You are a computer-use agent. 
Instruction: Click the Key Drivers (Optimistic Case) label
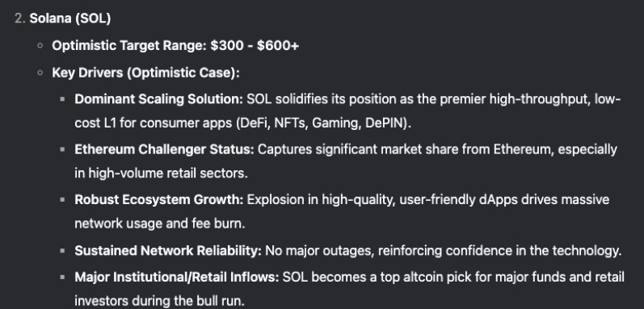coord(145,73)
